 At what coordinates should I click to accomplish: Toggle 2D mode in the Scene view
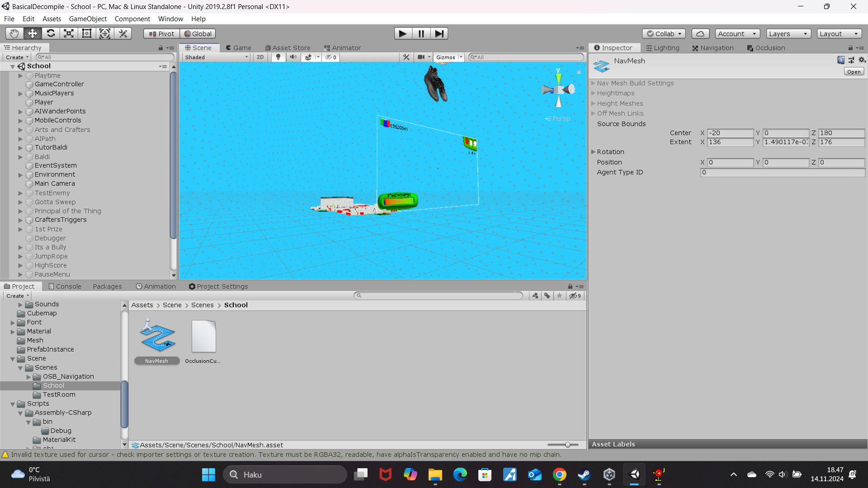[x=260, y=57]
